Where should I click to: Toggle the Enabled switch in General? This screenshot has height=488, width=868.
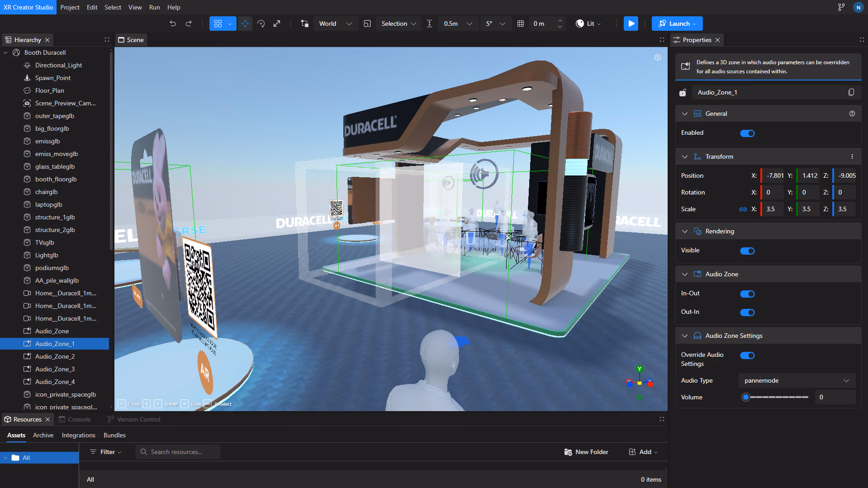tap(747, 133)
